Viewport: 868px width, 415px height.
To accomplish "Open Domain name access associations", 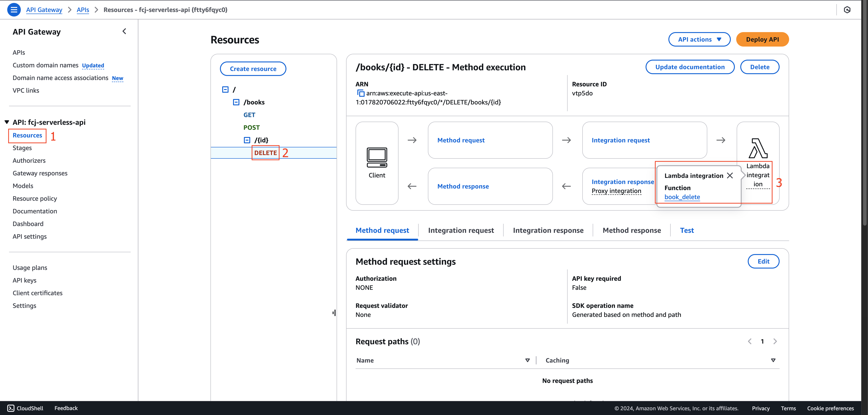I will tap(60, 78).
